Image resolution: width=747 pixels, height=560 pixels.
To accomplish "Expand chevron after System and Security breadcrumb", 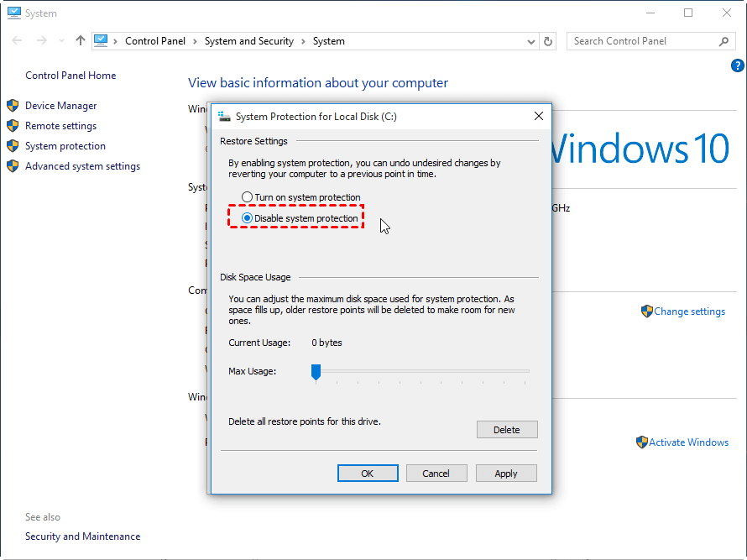I will [303, 41].
